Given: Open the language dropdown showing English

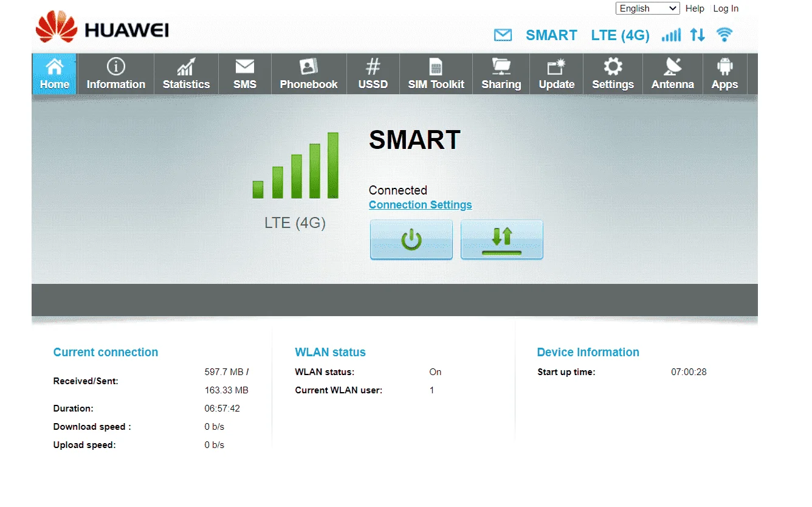Looking at the screenshot, I should 647,9.
